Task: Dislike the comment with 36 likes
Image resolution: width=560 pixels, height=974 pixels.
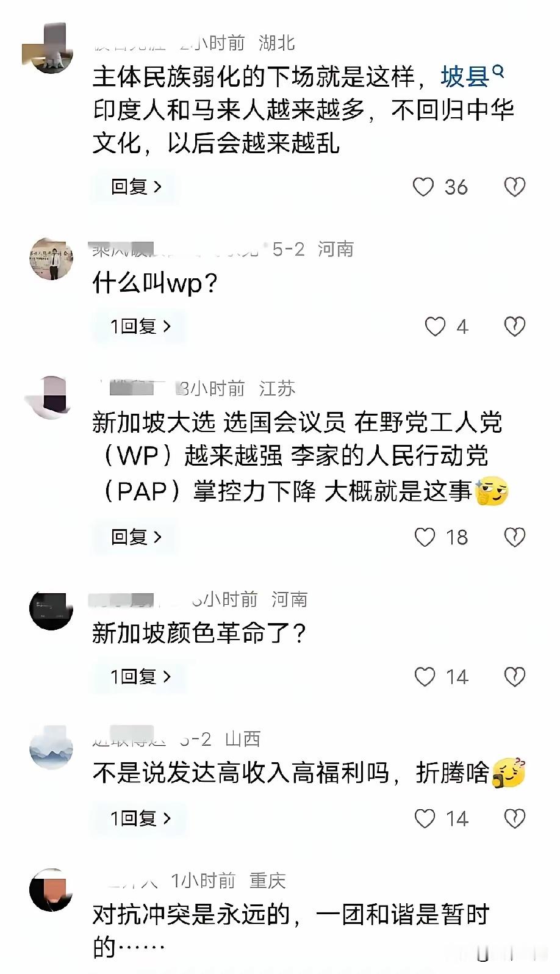Action: [515, 187]
